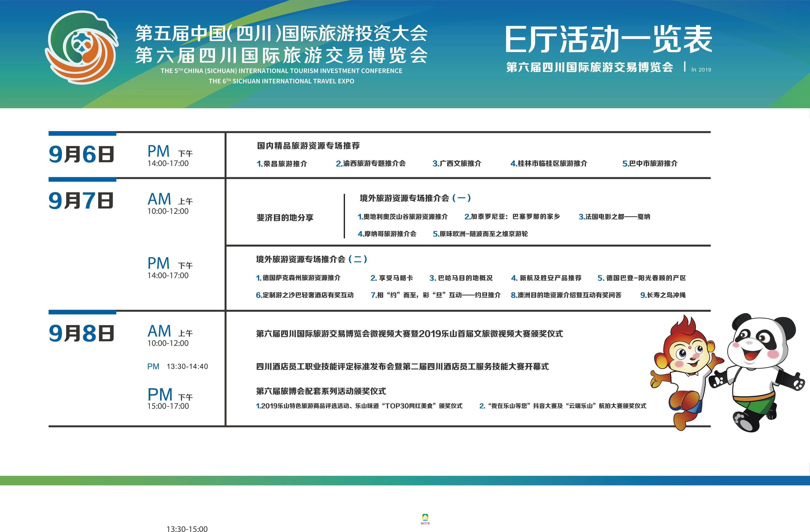Click 'THE 6TH SICHUAN INTERNATIONAL TRAVEL EXPO'
Screen dimensions: 810x532
(281, 81)
